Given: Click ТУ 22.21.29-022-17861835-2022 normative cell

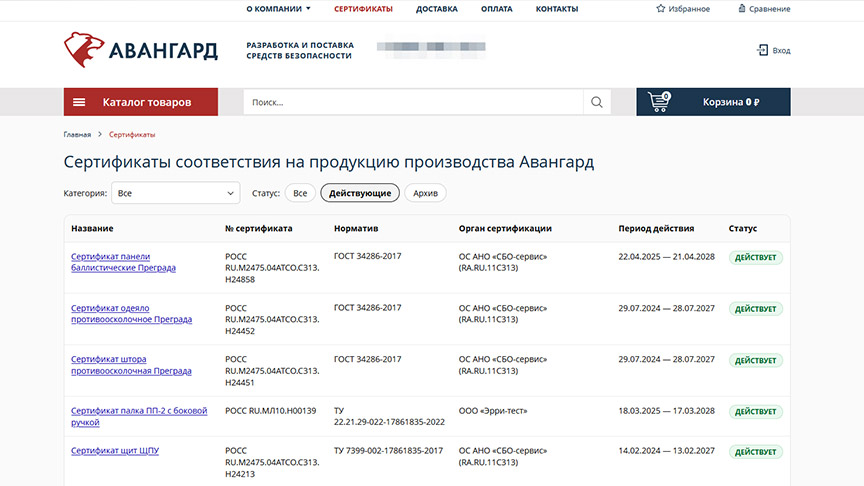Looking at the screenshot, I should click(x=389, y=416).
